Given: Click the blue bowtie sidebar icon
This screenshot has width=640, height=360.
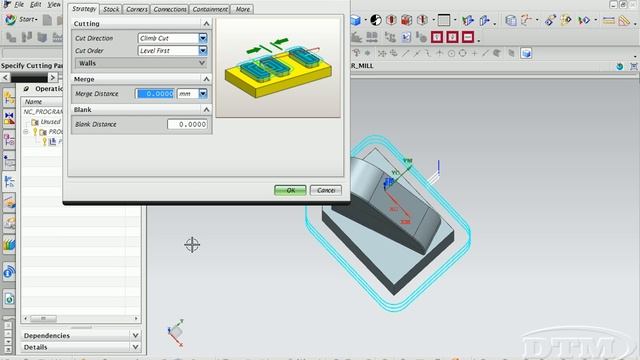Looking at the screenshot, I should click(9, 119).
